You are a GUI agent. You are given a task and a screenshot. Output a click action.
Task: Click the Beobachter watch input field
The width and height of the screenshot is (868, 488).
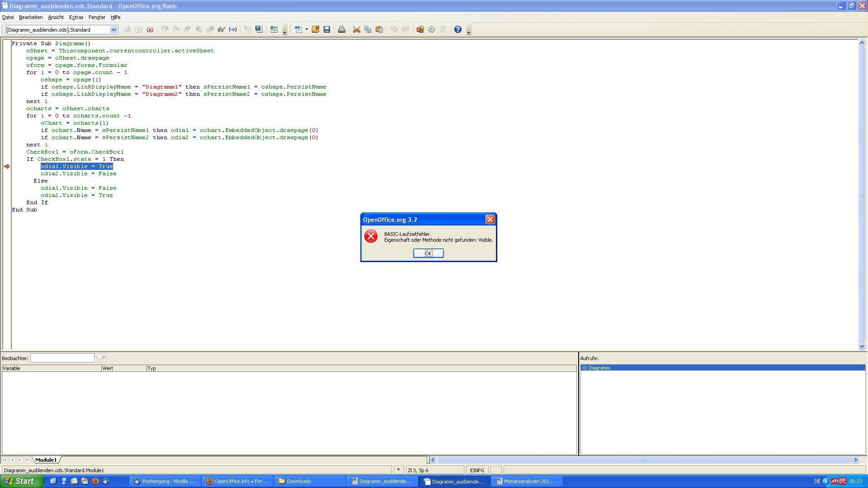pyautogui.click(x=62, y=358)
